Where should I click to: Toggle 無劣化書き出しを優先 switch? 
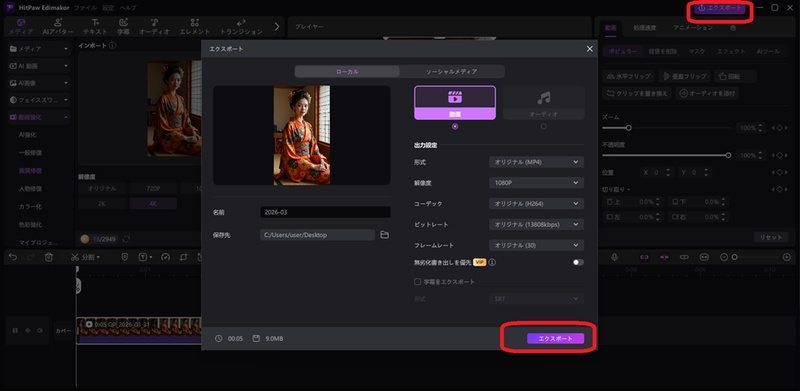tap(578, 262)
